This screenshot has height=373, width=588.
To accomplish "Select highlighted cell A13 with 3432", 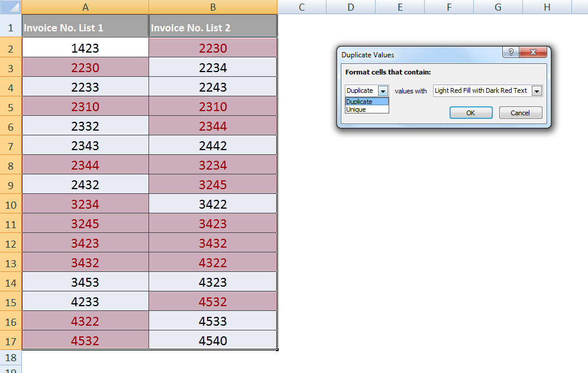I will (x=86, y=262).
